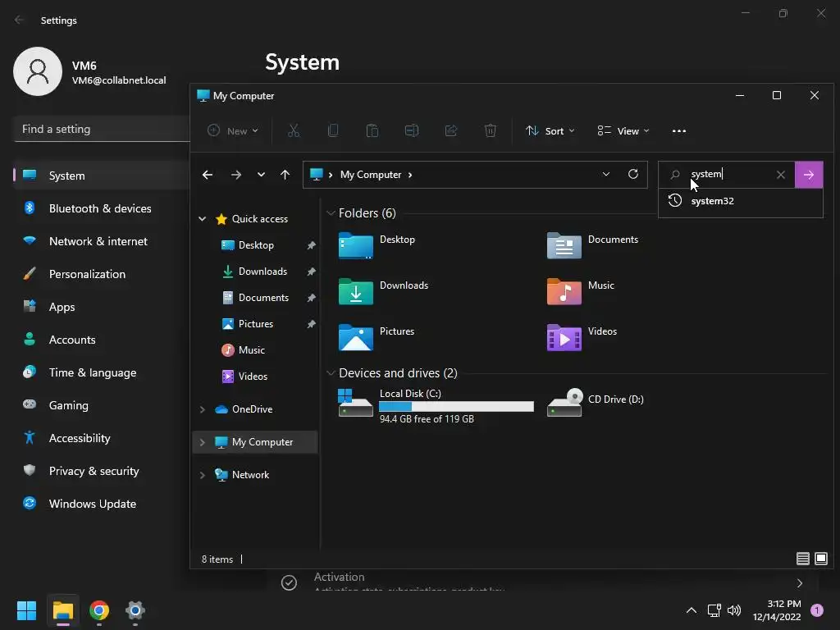The image size is (840, 630).
Task: Collapse the Folders (6) group
Action: 331,213
